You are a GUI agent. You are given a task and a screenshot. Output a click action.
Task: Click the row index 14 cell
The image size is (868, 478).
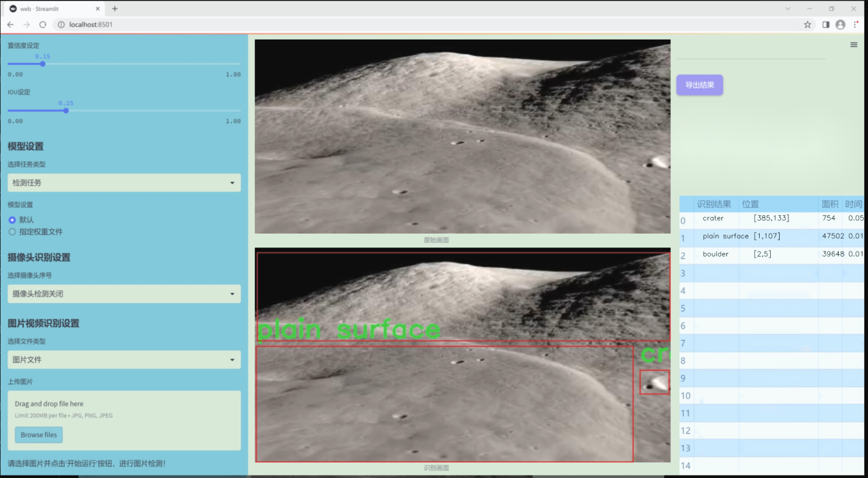click(686, 466)
